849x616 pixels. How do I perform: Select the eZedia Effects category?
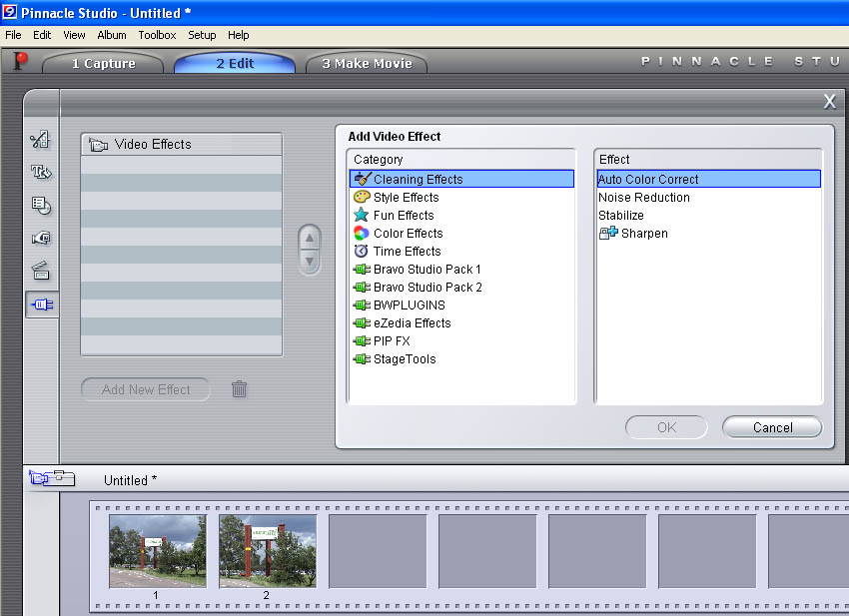click(461, 322)
